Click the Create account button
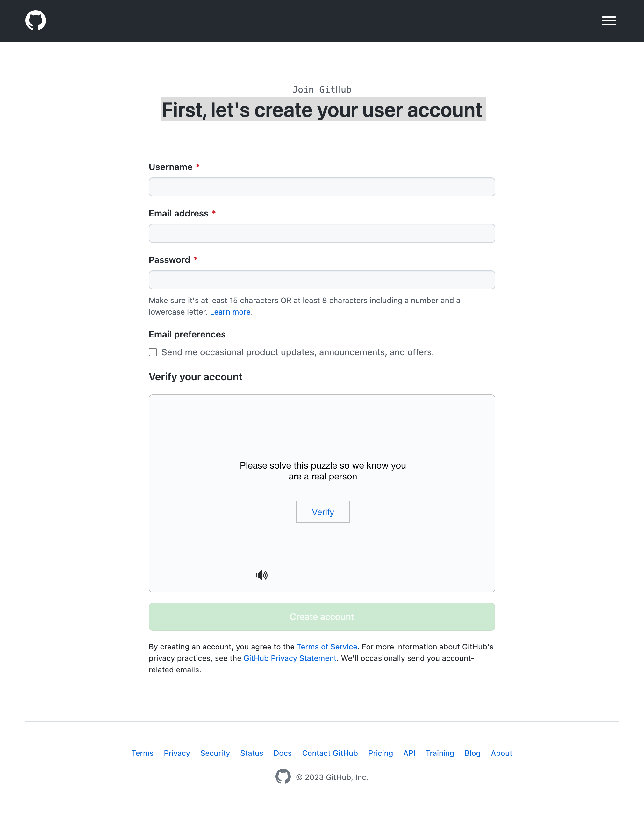The image size is (644, 822). coord(322,617)
